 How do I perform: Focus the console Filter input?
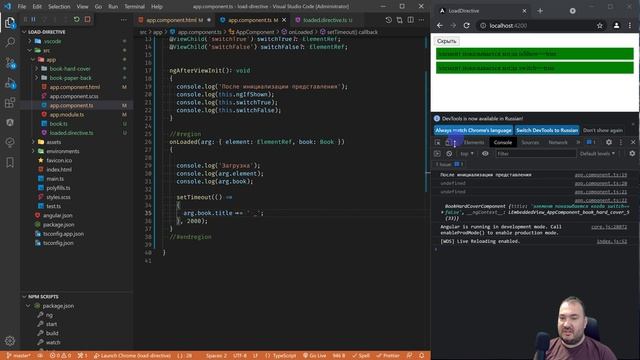535,154
